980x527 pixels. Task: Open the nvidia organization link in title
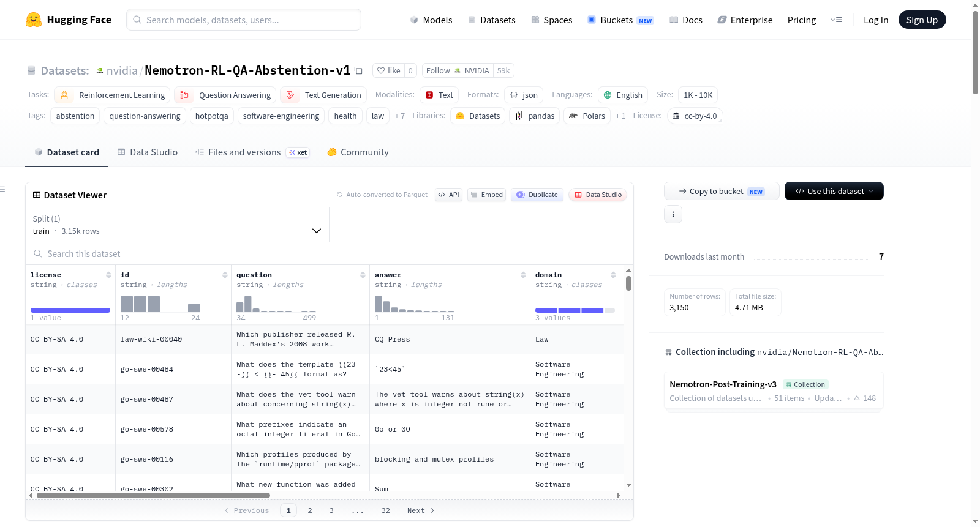(x=122, y=70)
